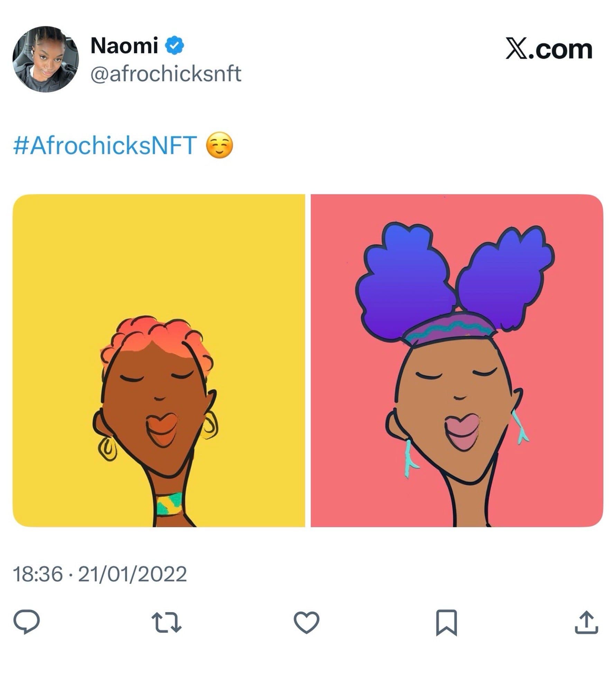Click the blue verified badge beside Naomi
616x692 pixels.
[x=176, y=45]
